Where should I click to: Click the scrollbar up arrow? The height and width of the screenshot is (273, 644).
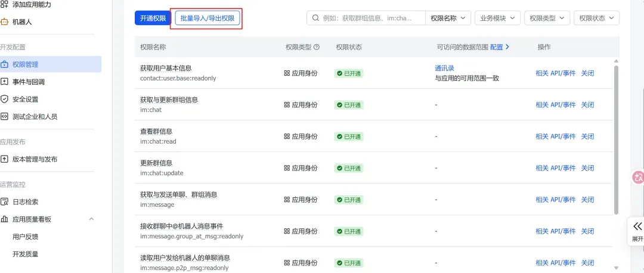tap(616, 61)
